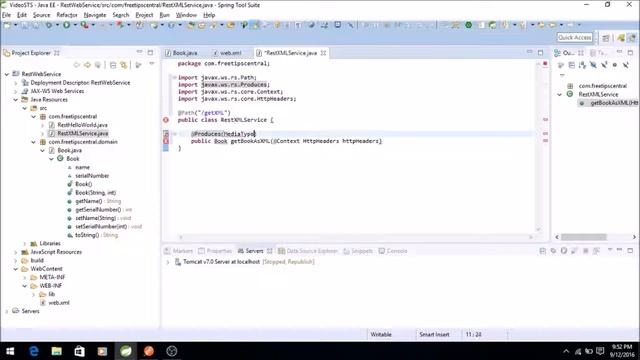Viewport: 640px width, 360px height.
Task: Open the Data Source Explorer tab
Action: pos(308,251)
